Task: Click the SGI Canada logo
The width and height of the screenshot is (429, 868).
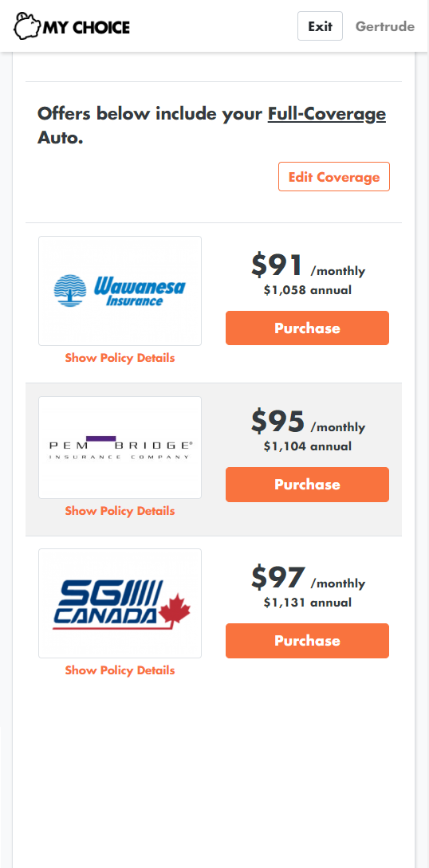Action: click(120, 603)
